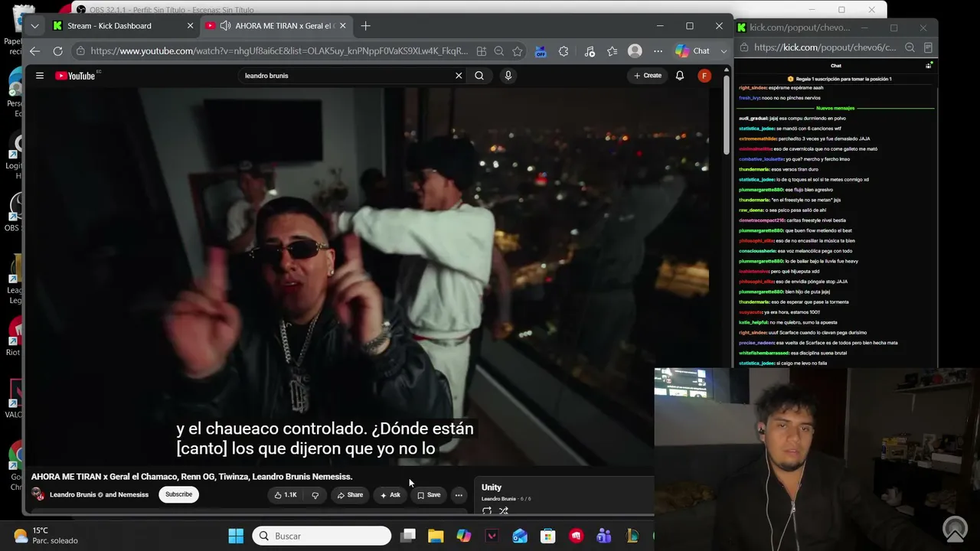Toggle shuffle for the Unity playlist
This screenshot has height=551, width=980.
click(504, 510)
